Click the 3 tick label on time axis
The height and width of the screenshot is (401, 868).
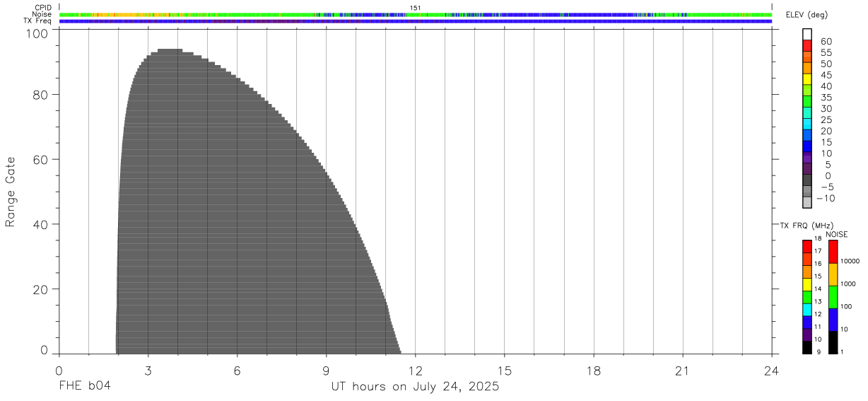click(148, 371)
